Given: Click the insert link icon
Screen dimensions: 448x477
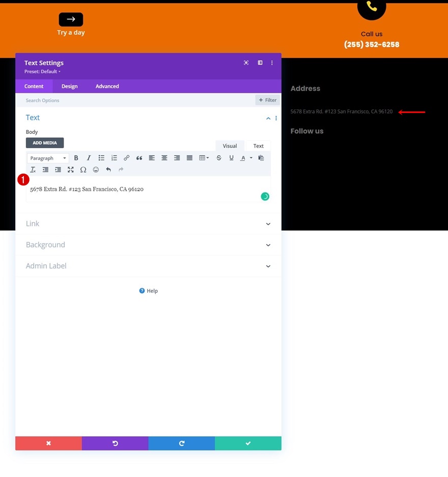Looking at the screenshot, I should [127, 158].
